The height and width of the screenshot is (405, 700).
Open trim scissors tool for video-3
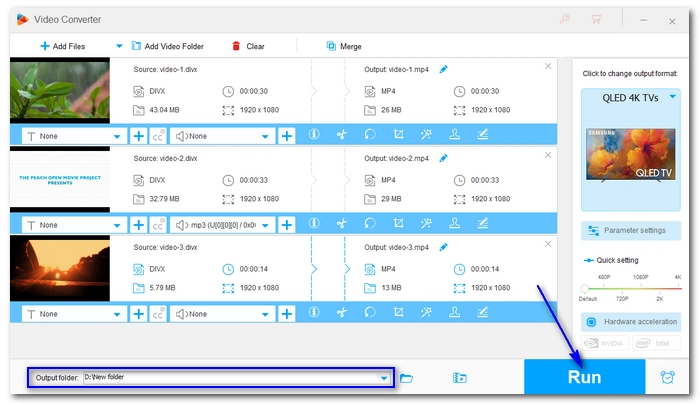click(x=342, y=312)
